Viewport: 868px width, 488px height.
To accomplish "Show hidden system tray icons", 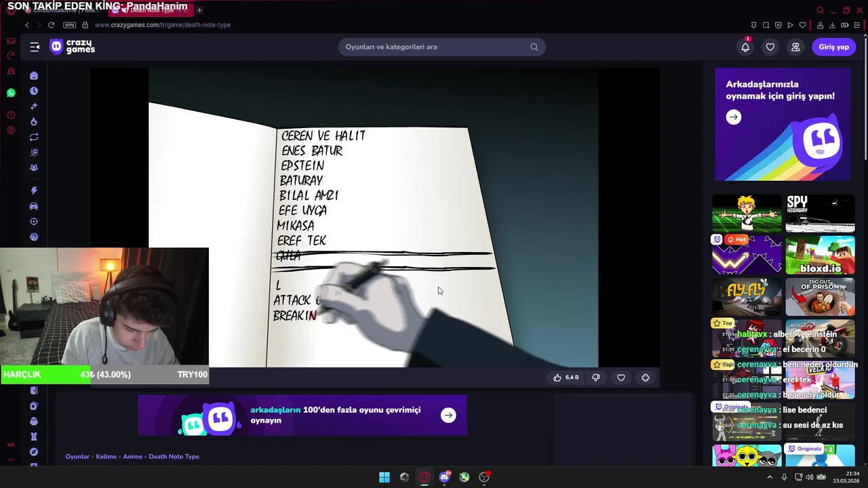I will pyautogui.click(x=770, y=477).
